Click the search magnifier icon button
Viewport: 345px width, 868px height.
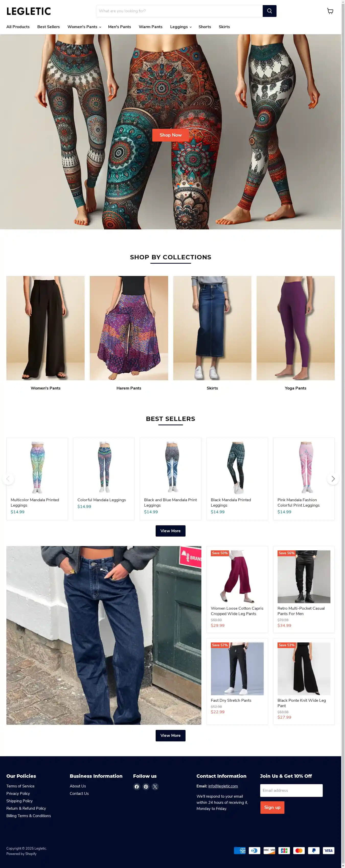click(269, 11)
